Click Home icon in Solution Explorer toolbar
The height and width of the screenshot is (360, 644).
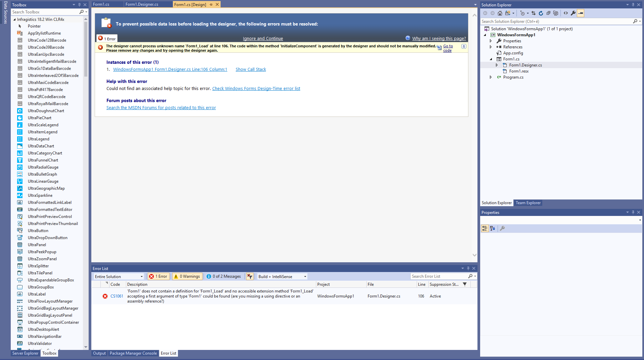click(500, 13)
